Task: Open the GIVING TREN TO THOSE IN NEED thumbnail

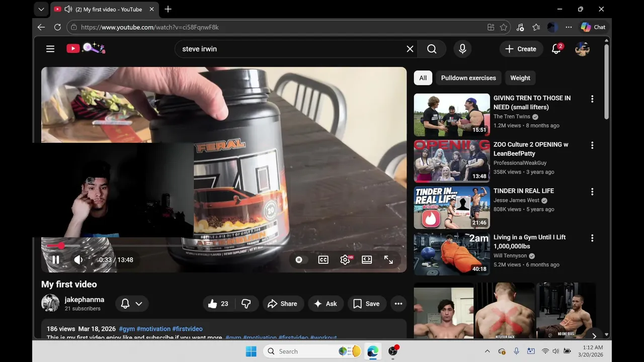Action: tap(452, 115)
